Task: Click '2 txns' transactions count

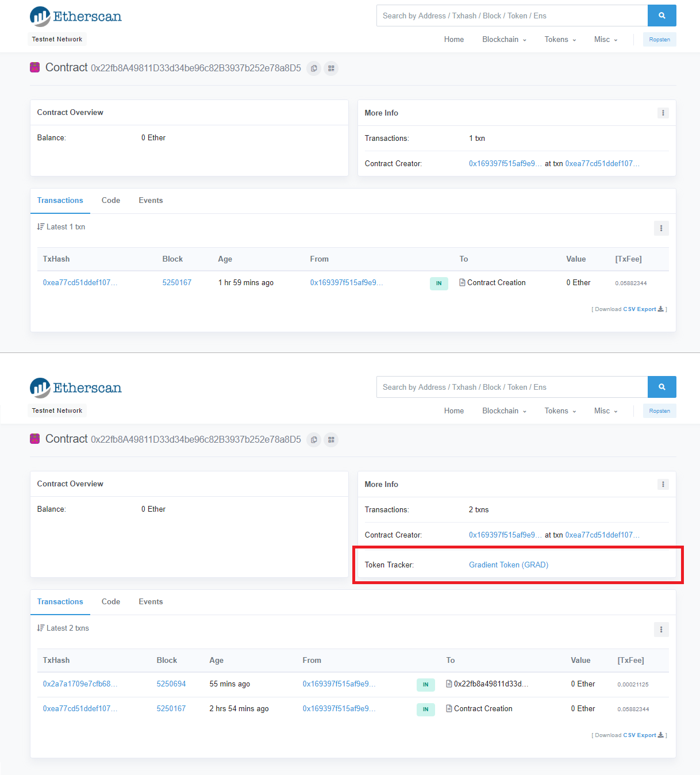Action: click(x=479, y=509)
